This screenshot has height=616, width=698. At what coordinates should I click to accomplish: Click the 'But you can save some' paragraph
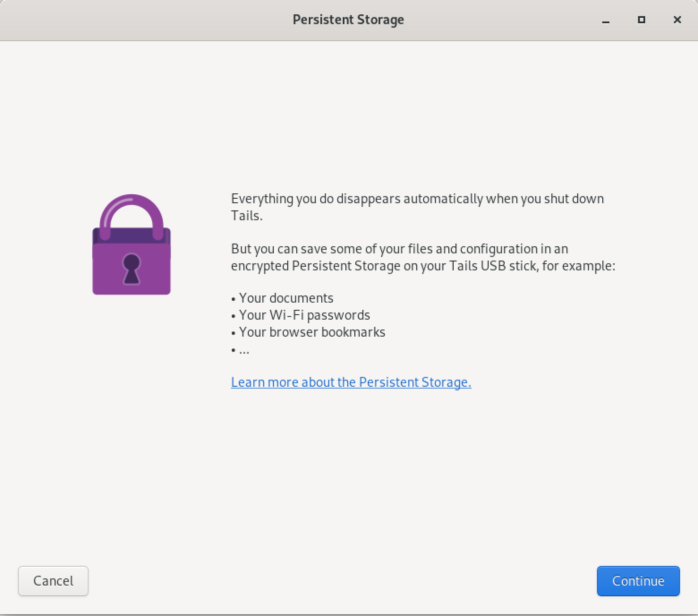coord(423,257)
